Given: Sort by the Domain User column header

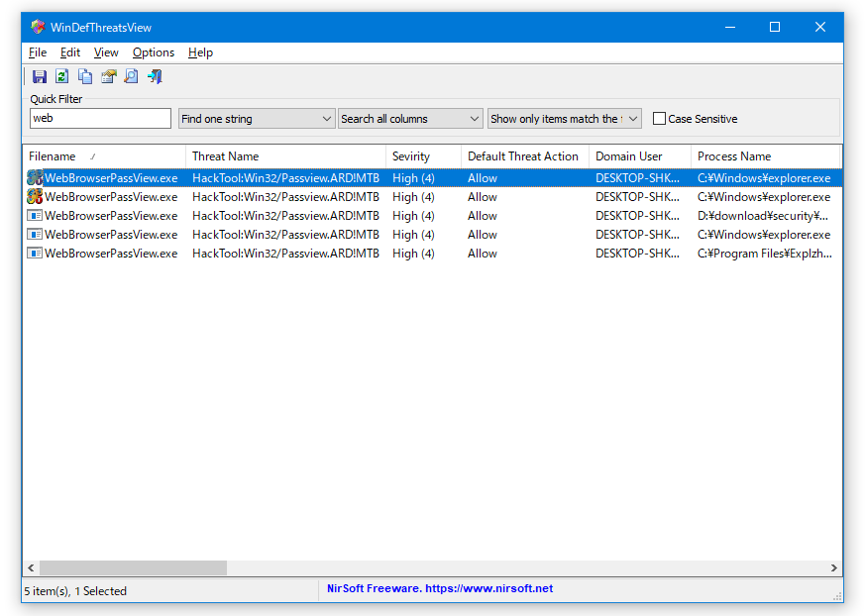Looking at the screenshot, I should pyautogui.click(x=640, y=156).
